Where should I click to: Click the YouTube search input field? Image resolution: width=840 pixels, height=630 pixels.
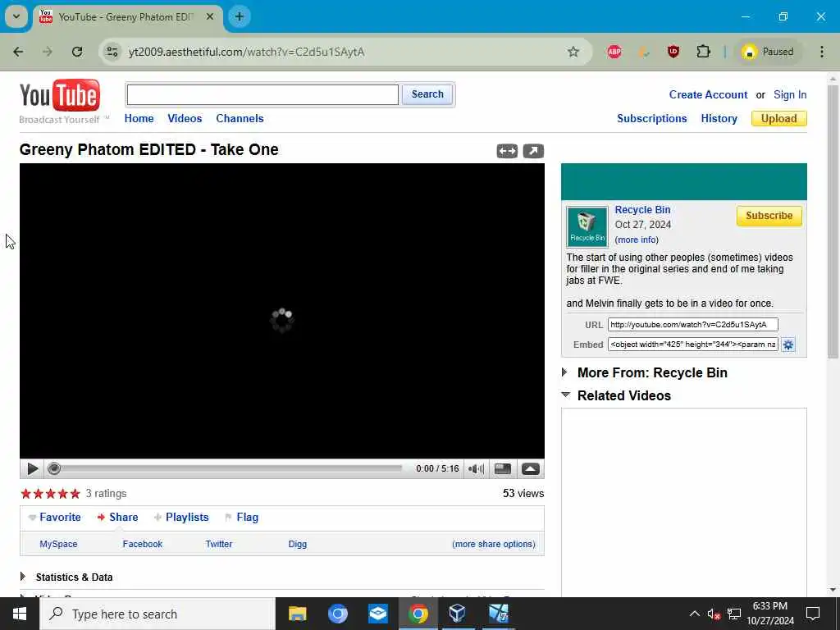click(x=262, y=95)
